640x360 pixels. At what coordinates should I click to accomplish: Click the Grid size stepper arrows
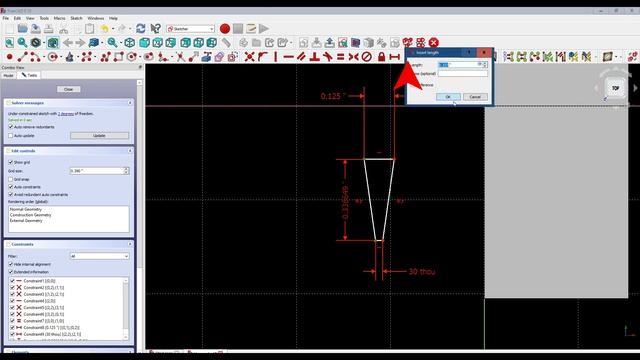pyautogui.click(x=126, y=171)
